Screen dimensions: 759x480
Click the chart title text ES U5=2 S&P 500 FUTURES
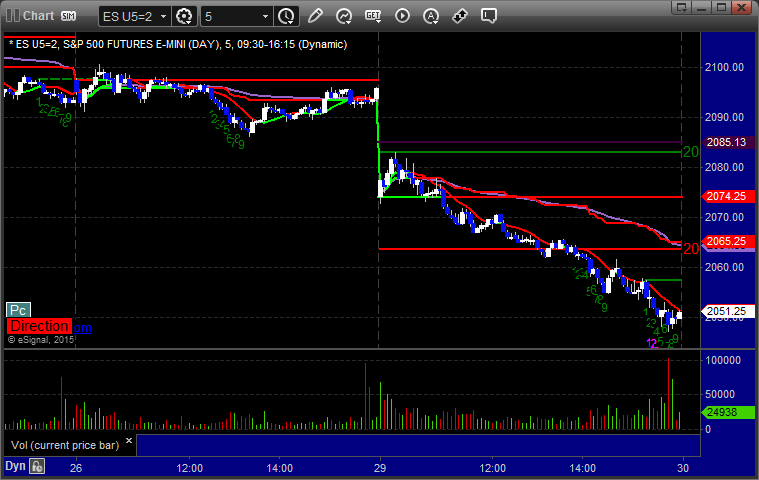pos(178,45)
